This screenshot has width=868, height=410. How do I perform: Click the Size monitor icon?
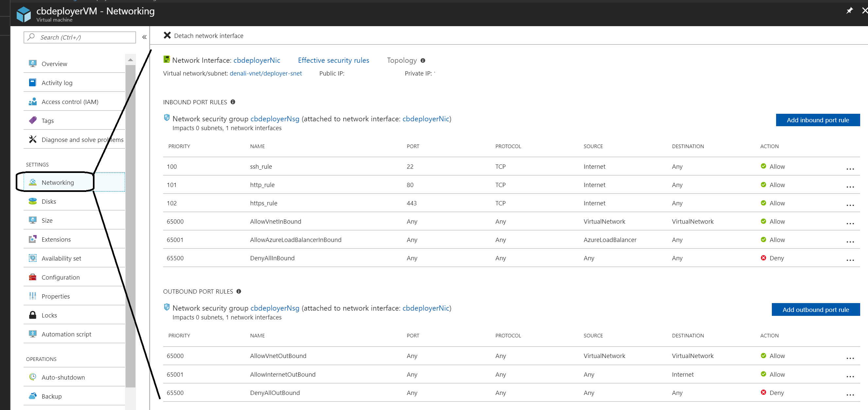[33, 220]
